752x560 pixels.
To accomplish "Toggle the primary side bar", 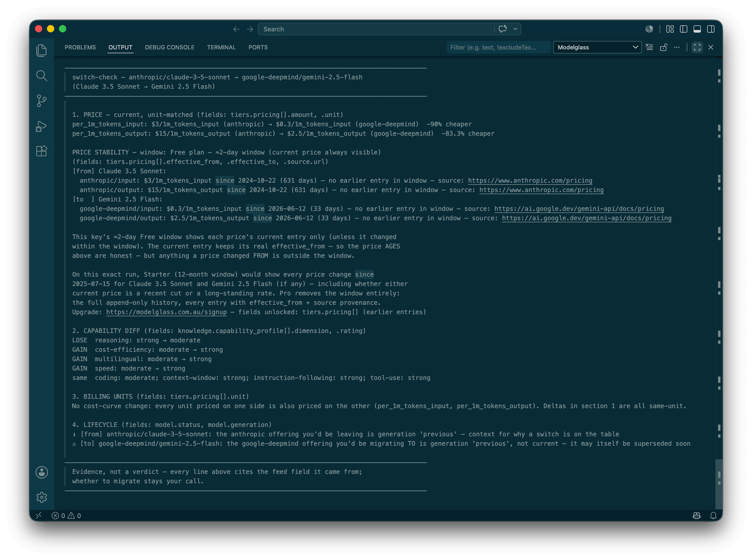I will (683, 29).
